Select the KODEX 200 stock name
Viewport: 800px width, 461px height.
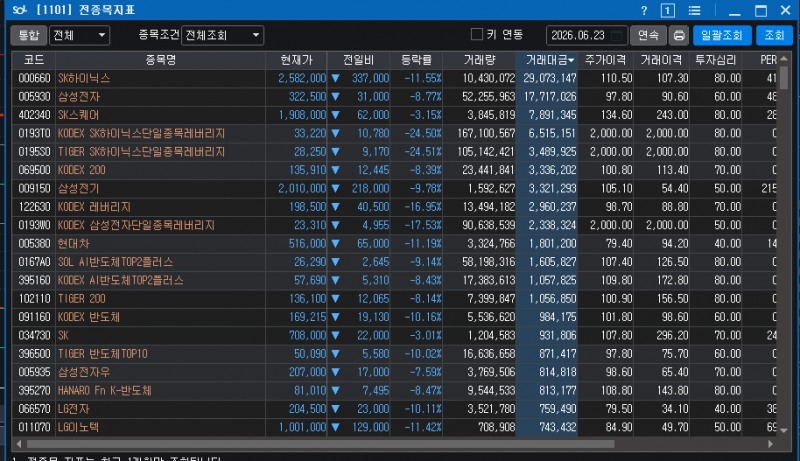coord(82,170)
